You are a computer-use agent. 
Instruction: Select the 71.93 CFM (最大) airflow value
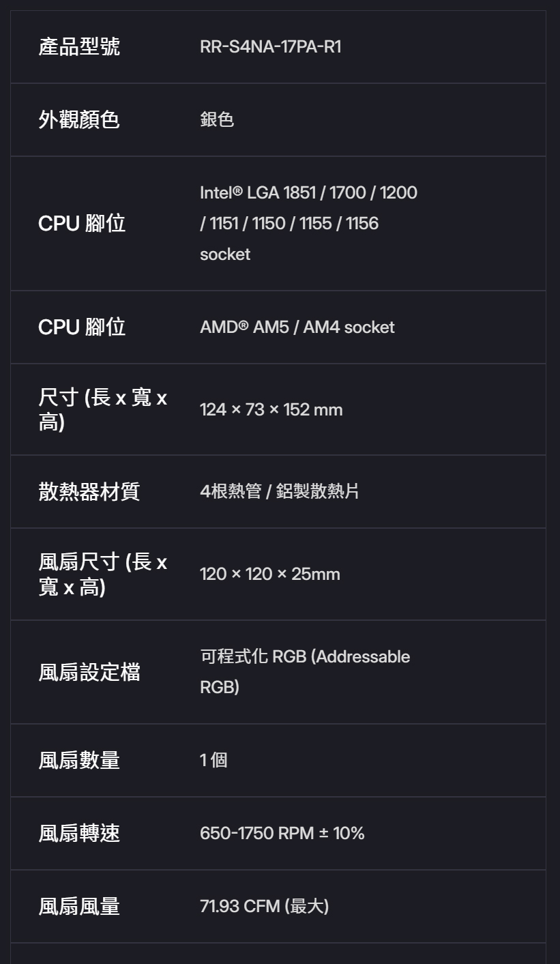pos(264,906)
